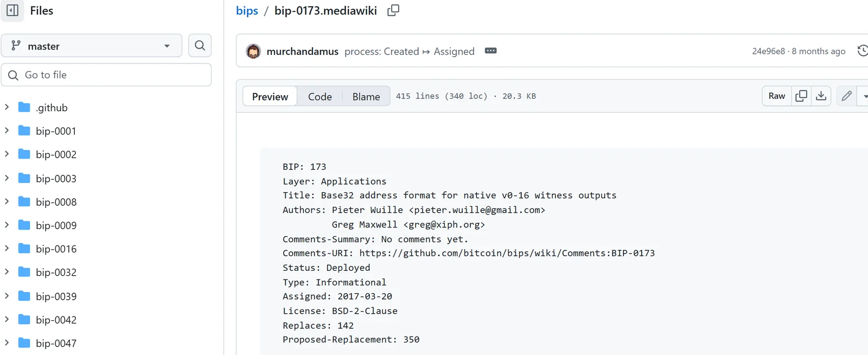The width and height of the screenshot is (868, 355).
Task: Collapse the Files side panel icon
Action: click(12, 10)
